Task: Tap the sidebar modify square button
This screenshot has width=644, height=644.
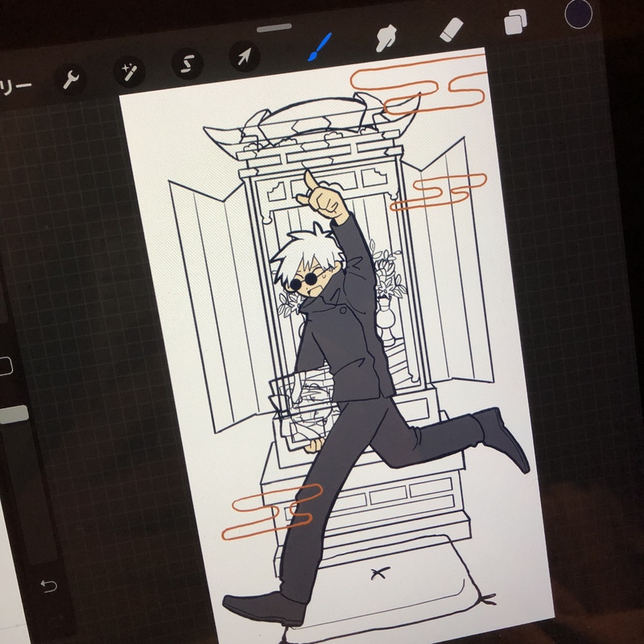Action: point(5,366)
